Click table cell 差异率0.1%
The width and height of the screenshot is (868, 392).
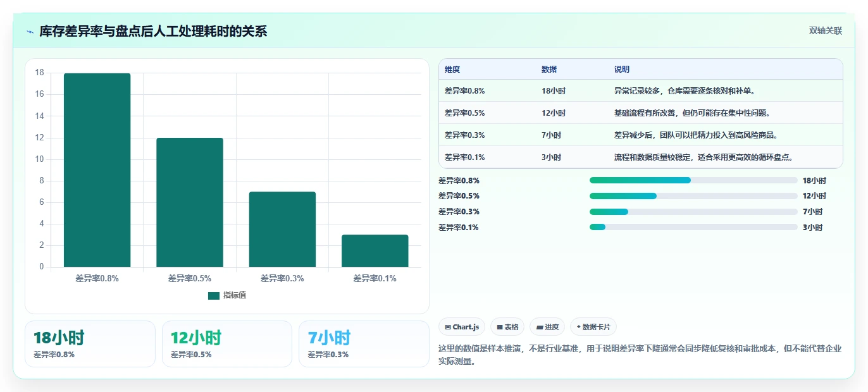click(465, 157)
